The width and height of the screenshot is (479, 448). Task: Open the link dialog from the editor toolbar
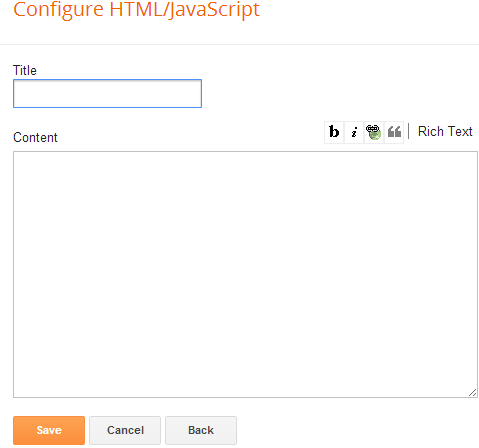[374, 132]
